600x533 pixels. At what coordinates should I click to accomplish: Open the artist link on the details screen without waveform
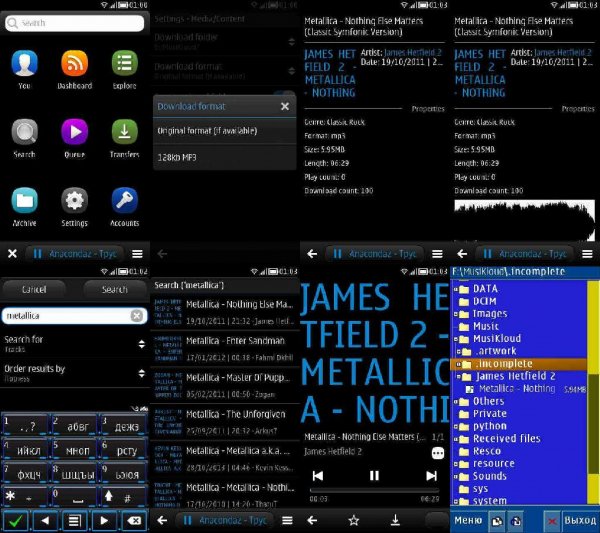[x=412, y=52]
